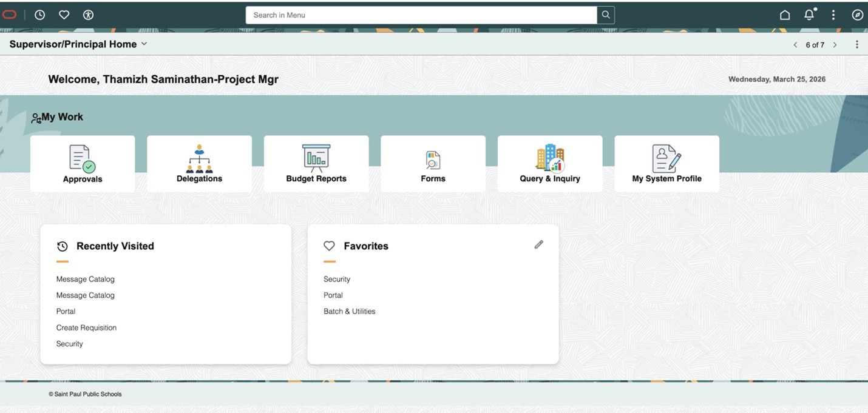Open second Message Catalog recent link
This screenshot has height=413, width=868.
coord(86,295)
